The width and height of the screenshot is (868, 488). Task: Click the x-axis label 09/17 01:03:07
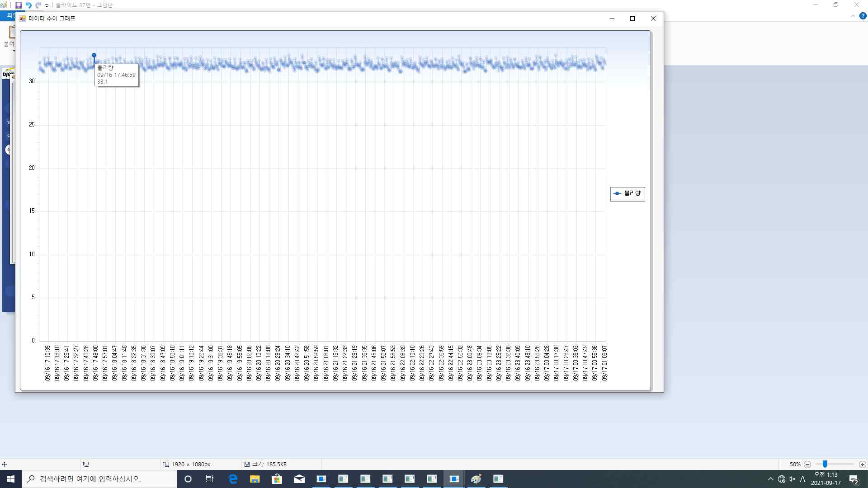pos(604,363)
